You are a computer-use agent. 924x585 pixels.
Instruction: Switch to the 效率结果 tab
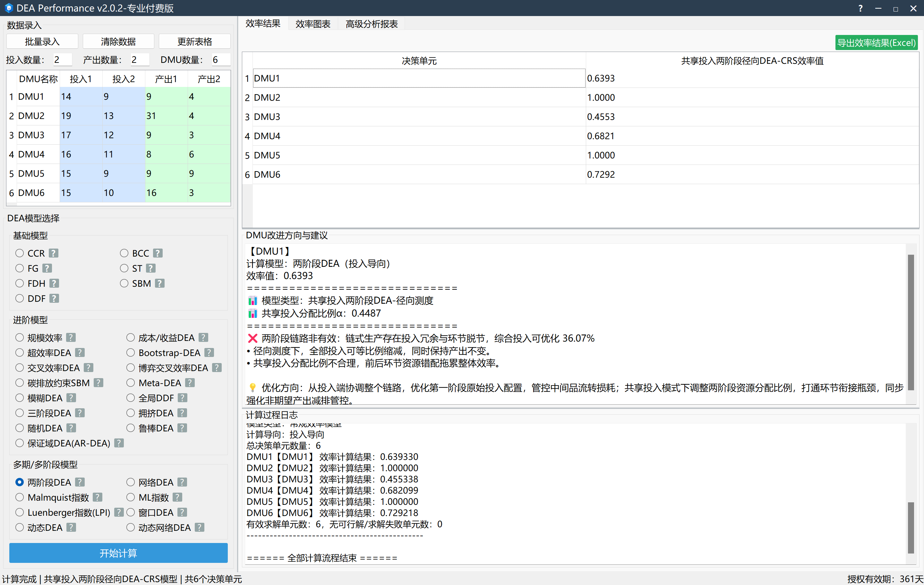pos(263,23)
